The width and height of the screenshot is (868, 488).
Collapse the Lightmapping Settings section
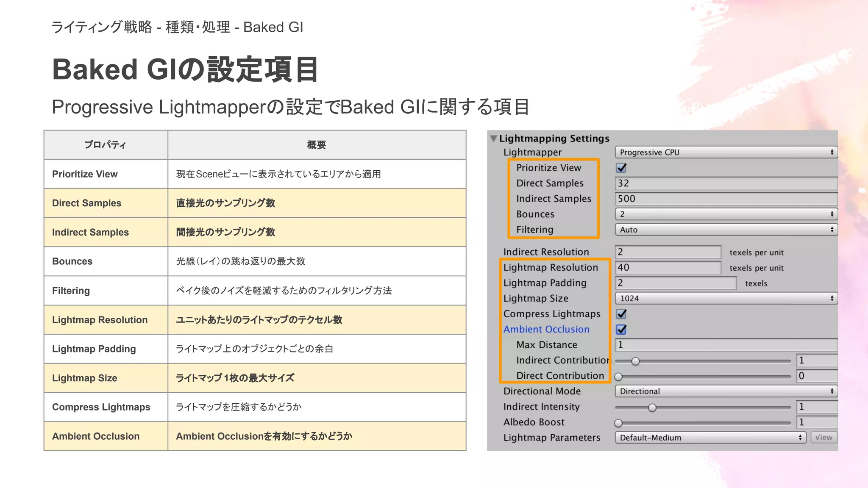pos(493,139)
